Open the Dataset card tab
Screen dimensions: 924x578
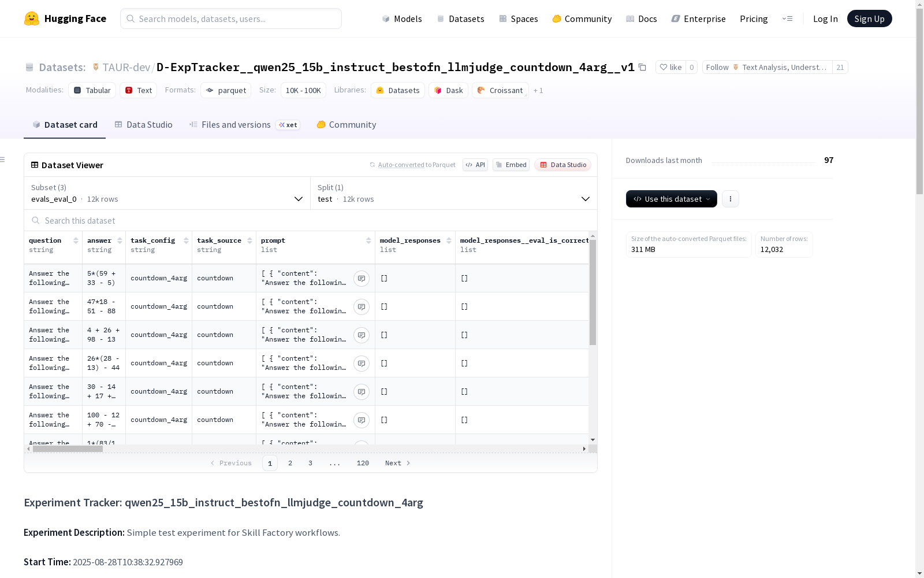coord(65,125)
